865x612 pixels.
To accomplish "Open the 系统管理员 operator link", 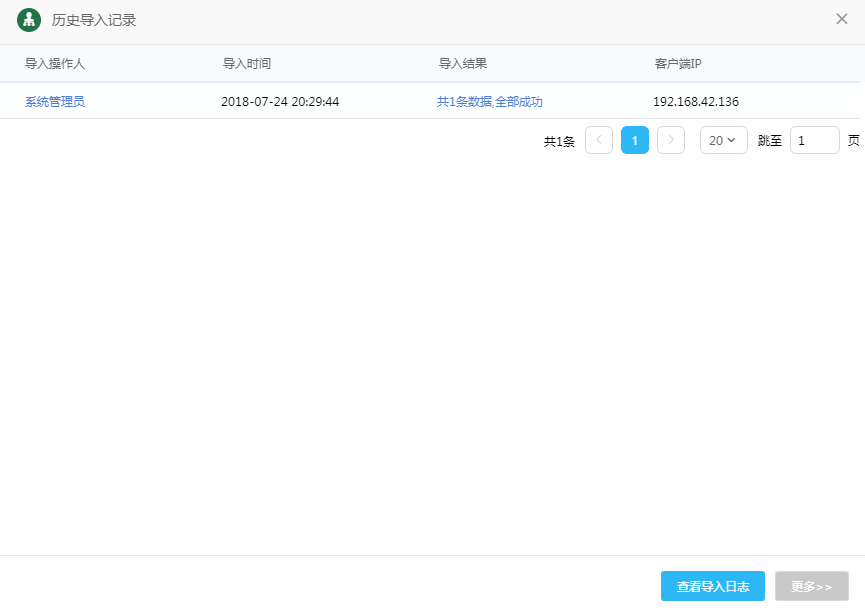I will tap(55, 102).
